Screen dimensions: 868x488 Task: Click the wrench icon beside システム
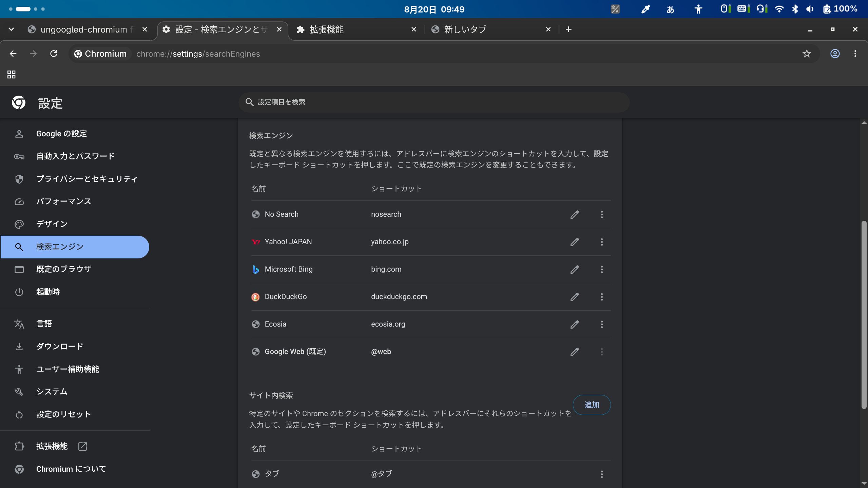tap(19, 392)
